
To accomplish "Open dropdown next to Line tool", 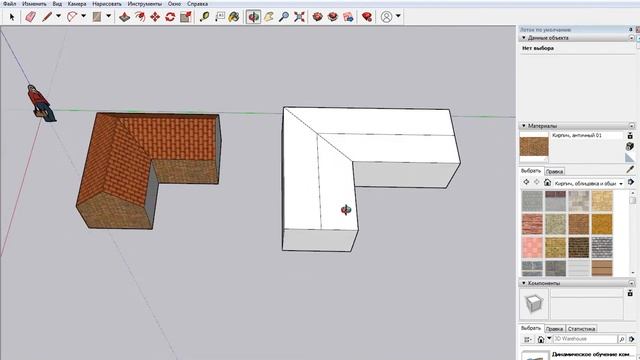I will click(58, 16).
